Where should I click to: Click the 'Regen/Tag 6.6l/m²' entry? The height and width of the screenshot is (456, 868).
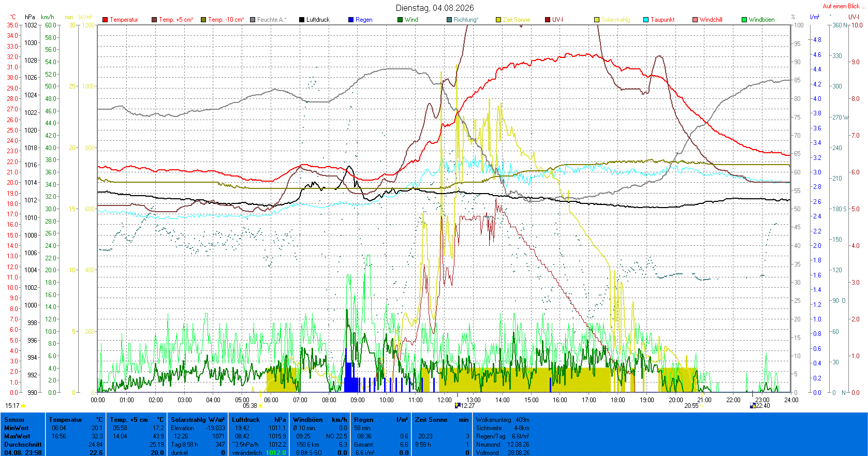pos(503,436)
